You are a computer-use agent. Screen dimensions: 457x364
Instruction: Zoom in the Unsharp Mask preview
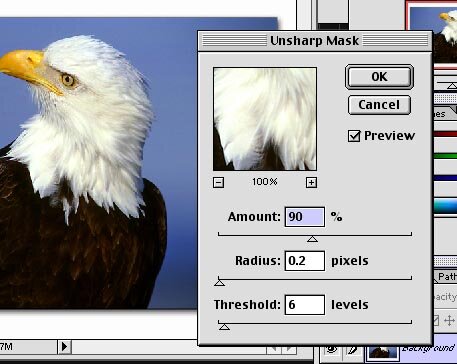311,182
